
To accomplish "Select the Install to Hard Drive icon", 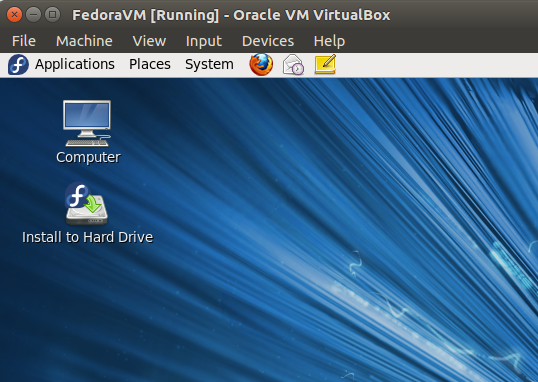I will point(86,204).
